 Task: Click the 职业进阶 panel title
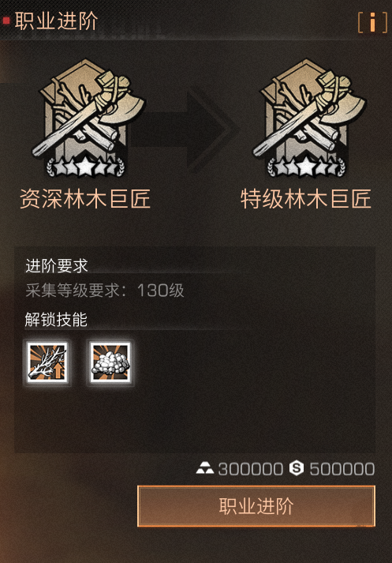pos(56,21)
